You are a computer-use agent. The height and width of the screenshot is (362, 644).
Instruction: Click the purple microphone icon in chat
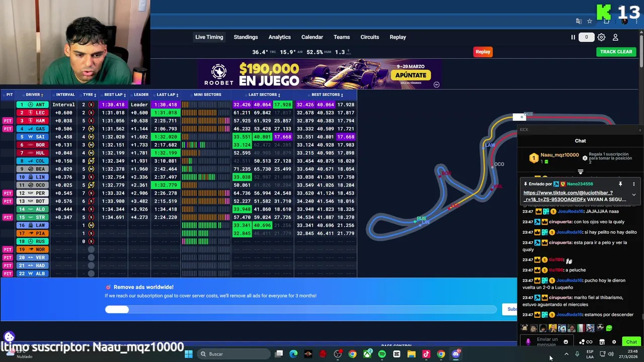click(x=528, y=342)
